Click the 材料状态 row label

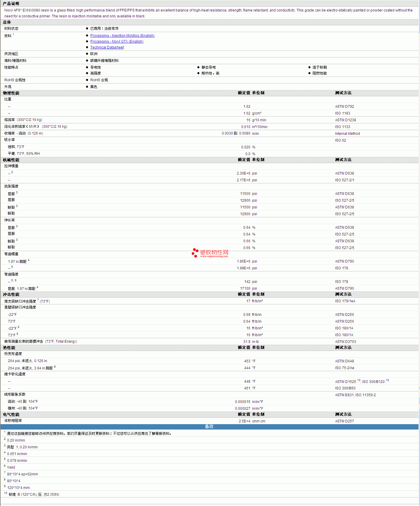11,29
